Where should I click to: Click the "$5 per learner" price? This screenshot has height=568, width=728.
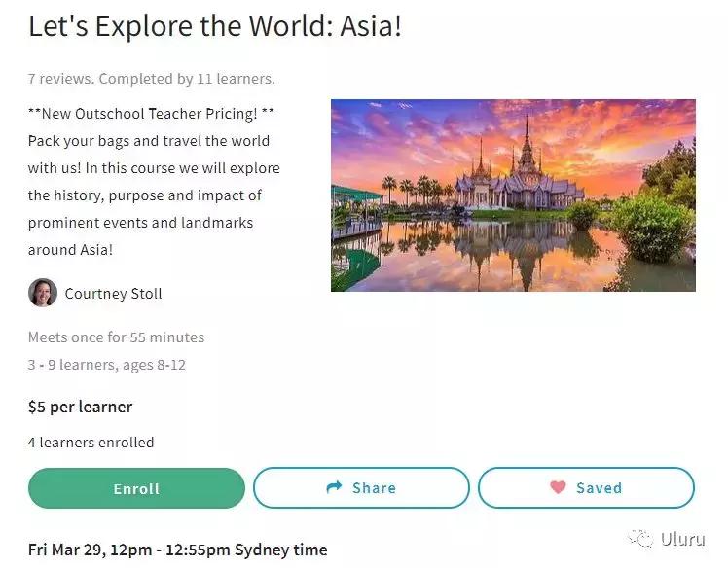[x=80, y=407]
